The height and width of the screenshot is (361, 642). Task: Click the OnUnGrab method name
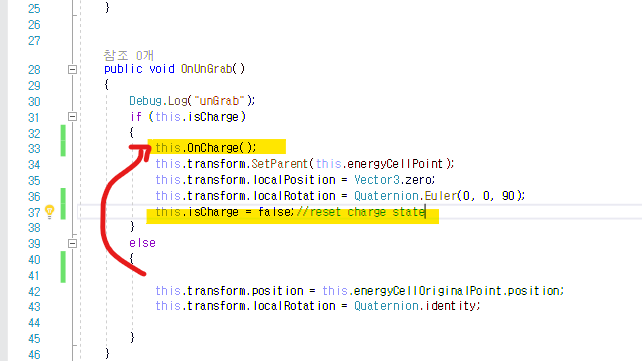click(207, 69)
